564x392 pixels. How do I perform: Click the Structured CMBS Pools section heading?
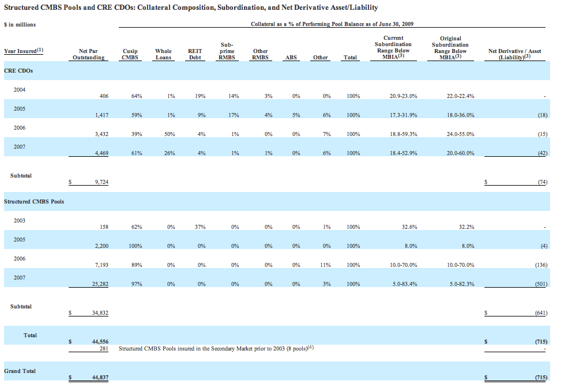(x=34, y=202)
